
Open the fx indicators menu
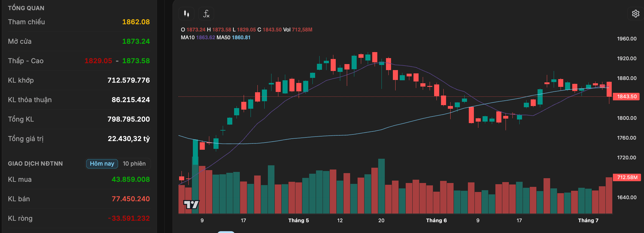pos(206,13)
